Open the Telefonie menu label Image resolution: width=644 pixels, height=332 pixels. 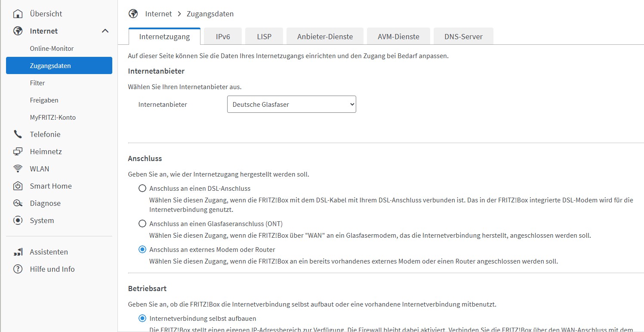point(45,134)
